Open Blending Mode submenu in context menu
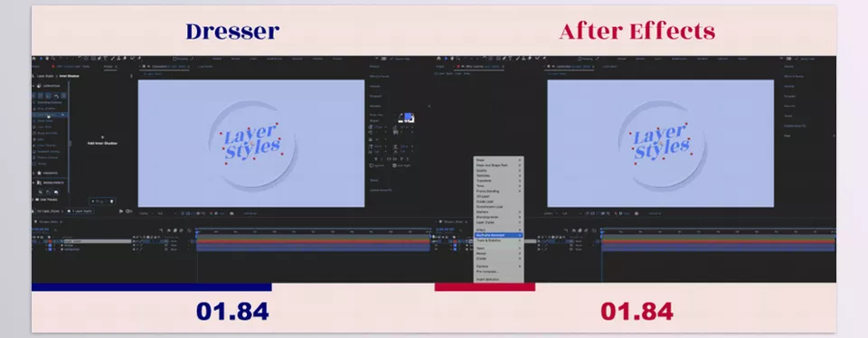This screenshot has width=868, height=338. (x=498, y=217)
